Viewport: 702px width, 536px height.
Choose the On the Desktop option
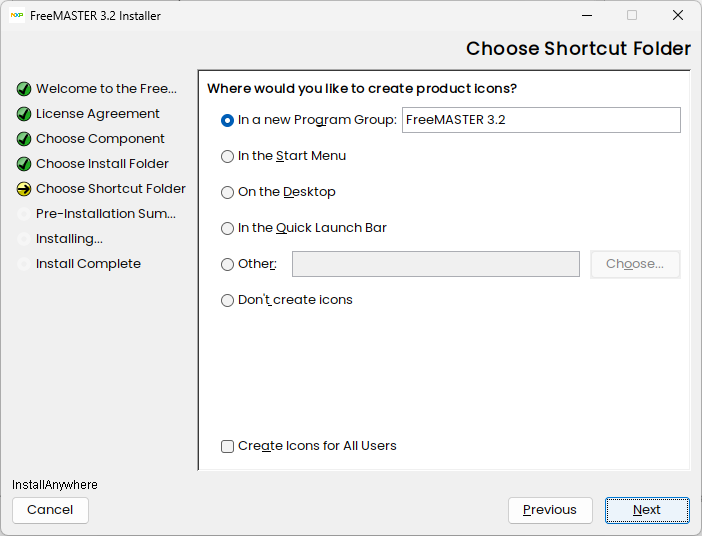click(x=227, y=193)
